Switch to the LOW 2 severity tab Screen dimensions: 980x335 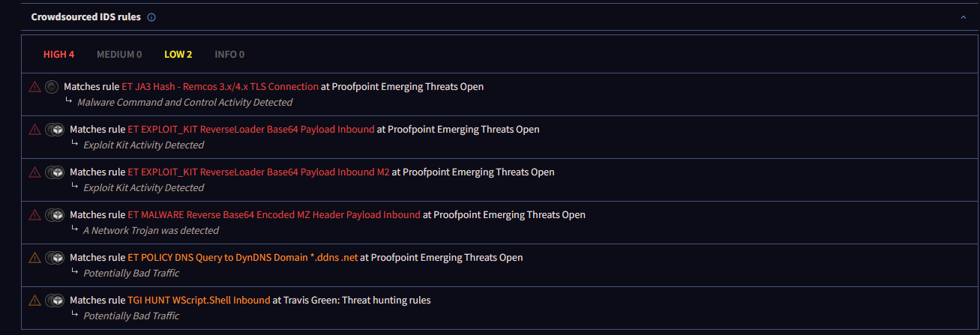[178, 55]
